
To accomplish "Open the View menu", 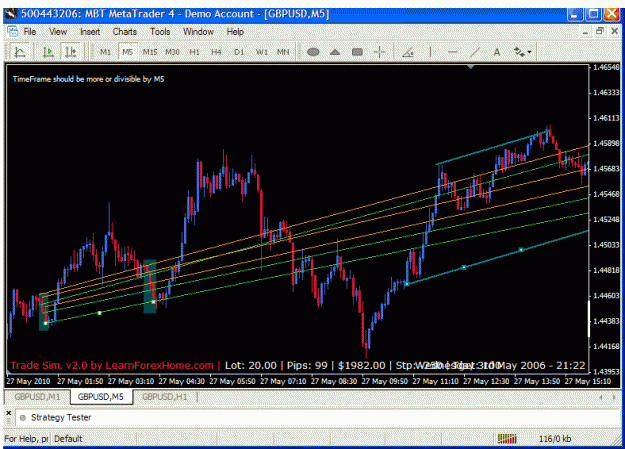I will coord(58,32).
